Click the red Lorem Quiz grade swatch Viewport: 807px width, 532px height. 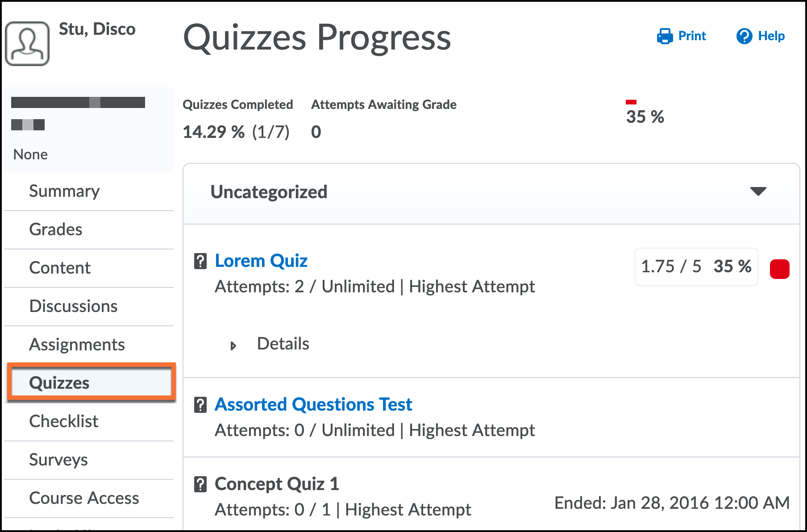pyautogui.click(x=779, y=269)
